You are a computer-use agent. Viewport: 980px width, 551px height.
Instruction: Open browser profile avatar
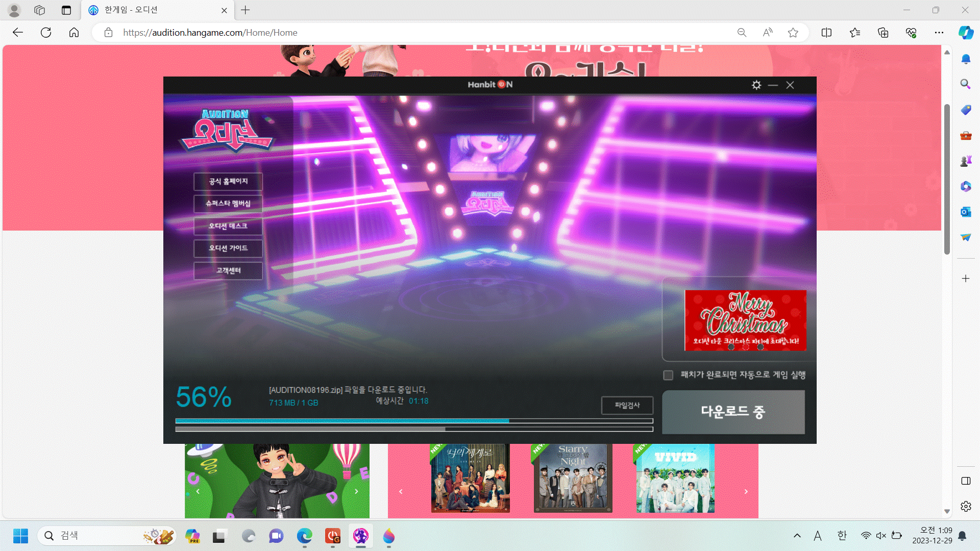[14, 10]
